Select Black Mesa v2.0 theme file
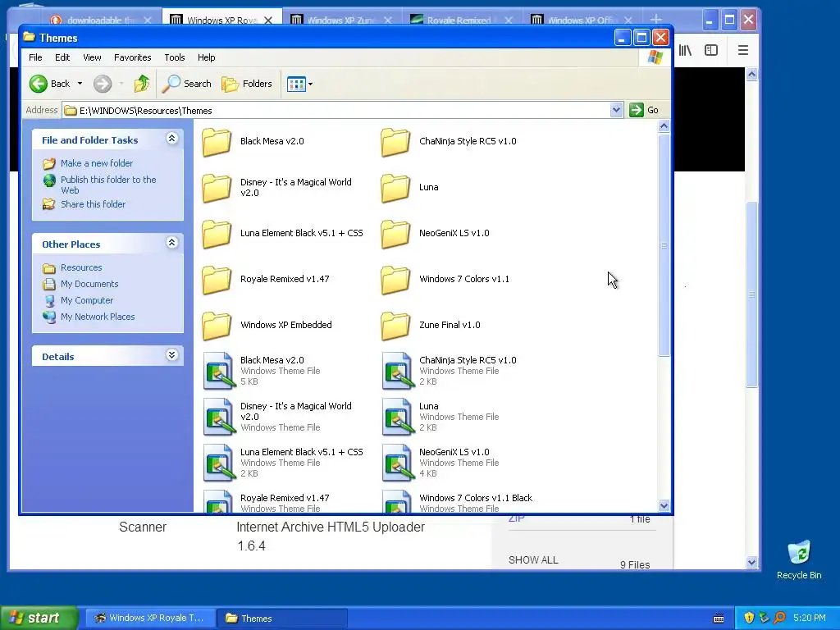 point(262,371)
